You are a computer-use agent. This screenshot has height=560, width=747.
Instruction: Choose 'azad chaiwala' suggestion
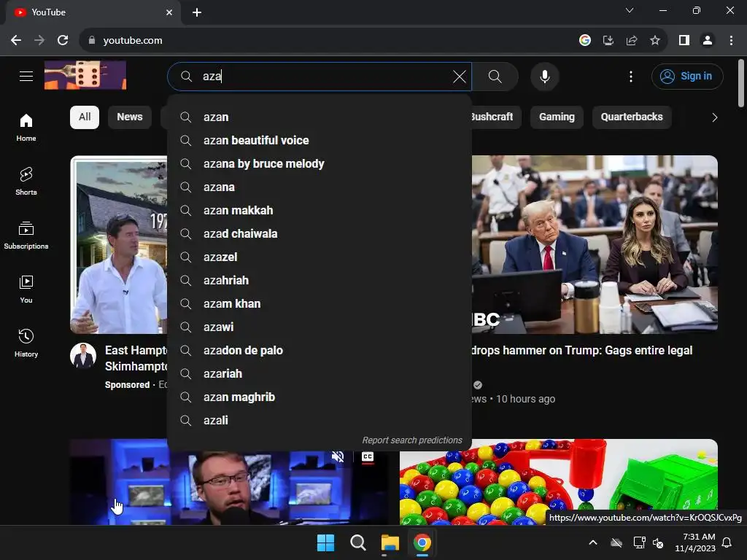(320, 234)
